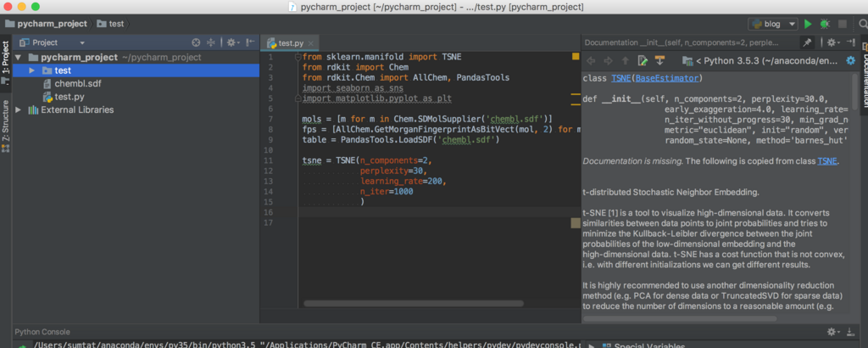Open Documentation panel gear options

[x=833, y=42]
